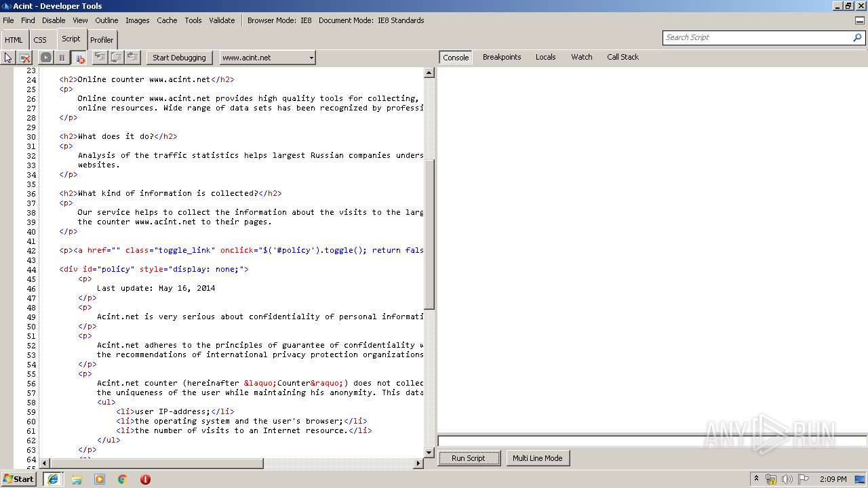
Task: Open Chrome from the taskbar
Action: coord(123,479)
